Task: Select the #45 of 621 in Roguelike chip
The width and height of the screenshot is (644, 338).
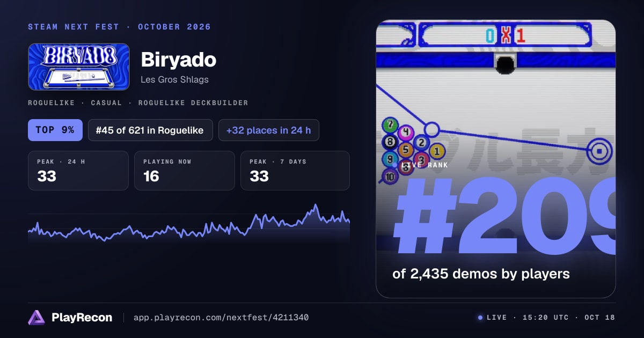Action: click(150, 130)
